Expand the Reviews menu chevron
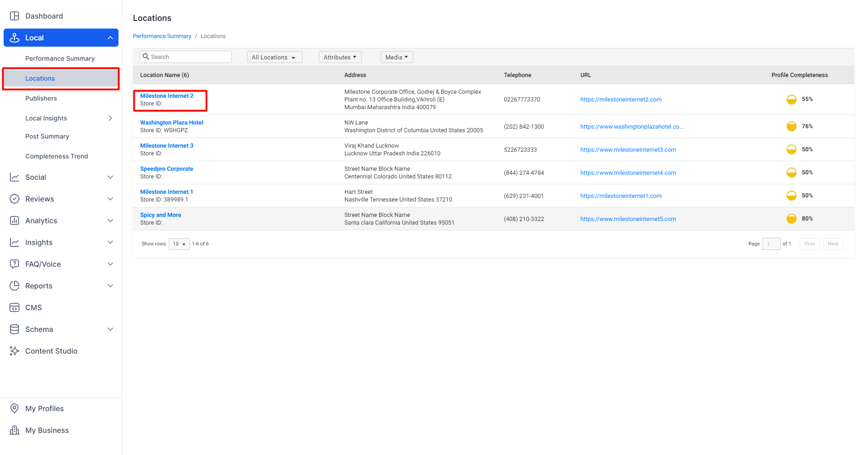Image resolution: width=868 pixels, height=455 pixels. pos(110,199)
